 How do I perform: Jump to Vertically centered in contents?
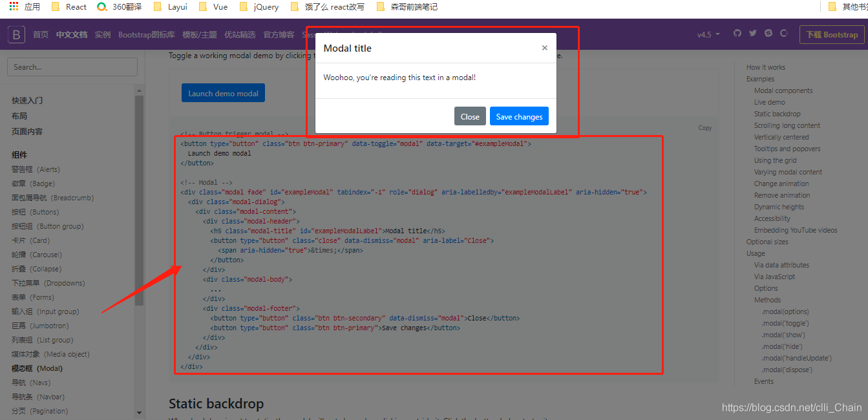[x=781, y=137]
